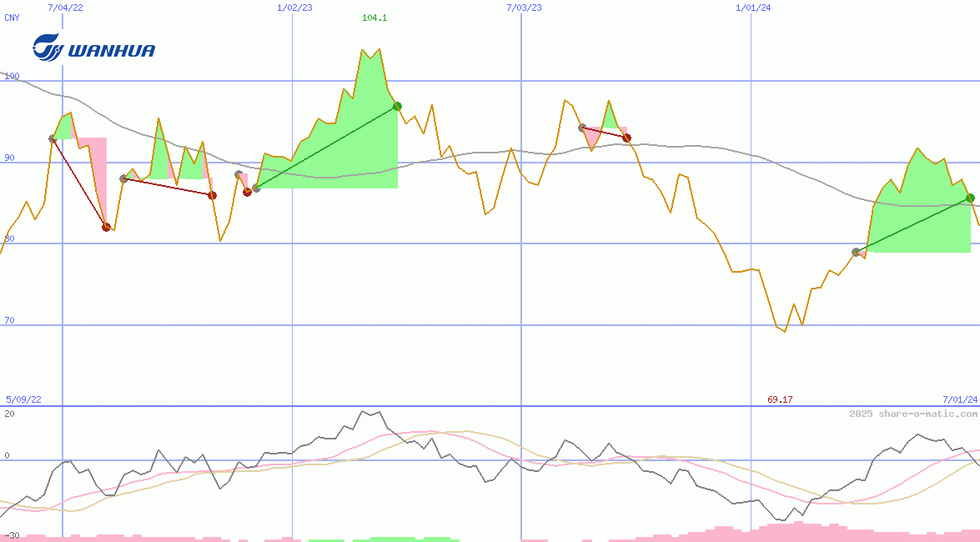
Task: Select the 1/02/23 date label
Action: (x=294, y=8)
